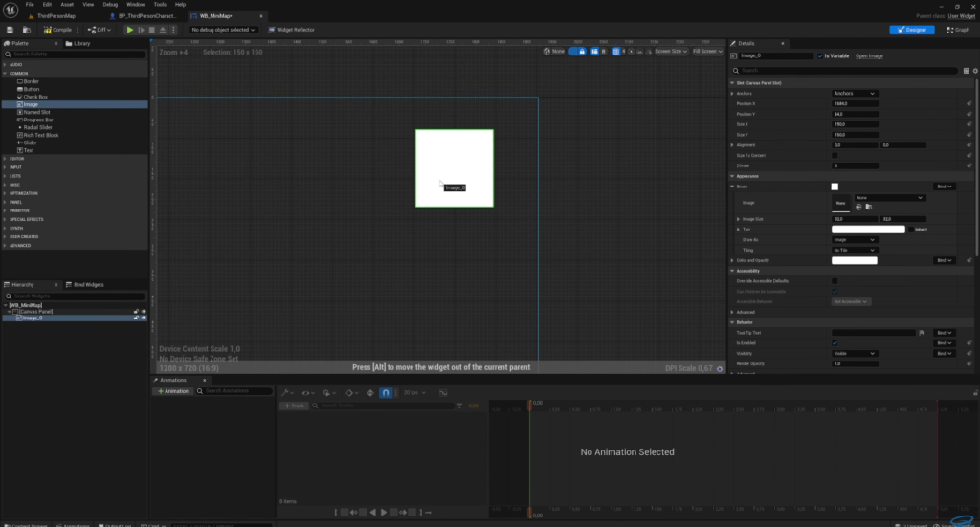Click the Details settings gear icon
The width and height of the screenshot is (980, 527).
click(x=975, y=71)
